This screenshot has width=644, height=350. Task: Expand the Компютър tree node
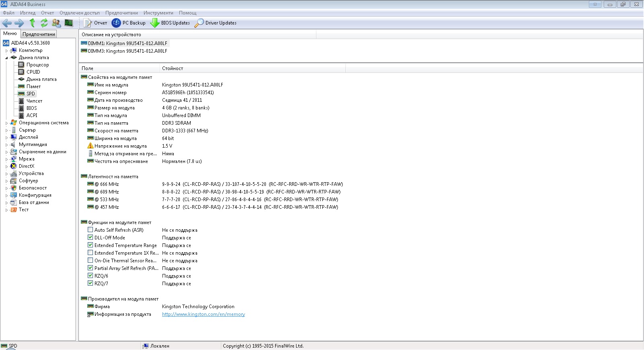[6, 51]
